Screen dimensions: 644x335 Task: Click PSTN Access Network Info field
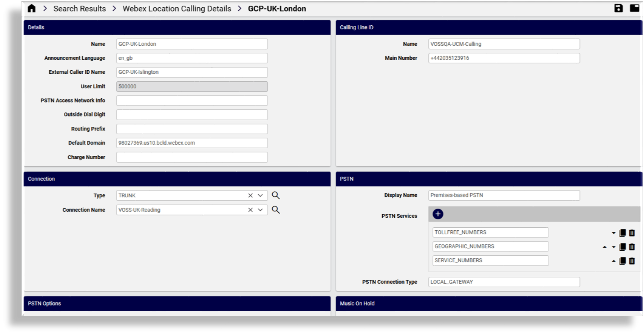(x=192, y=101)
